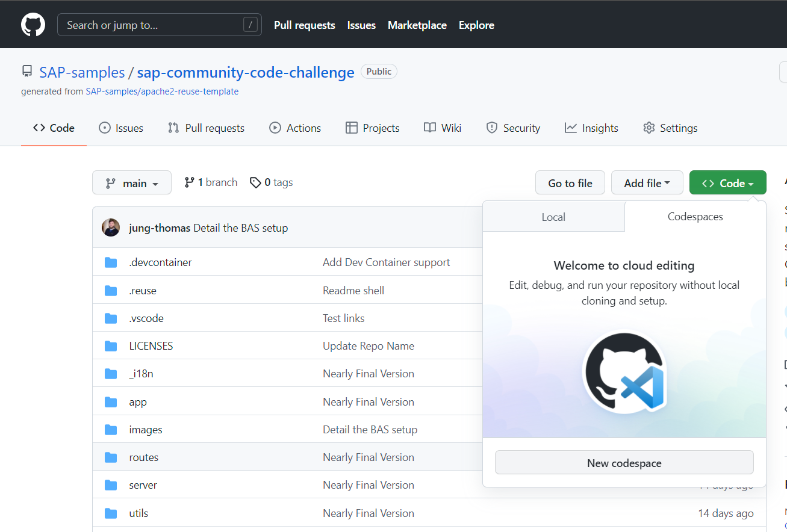Open the GitHub home logo

tap(33, 25)
